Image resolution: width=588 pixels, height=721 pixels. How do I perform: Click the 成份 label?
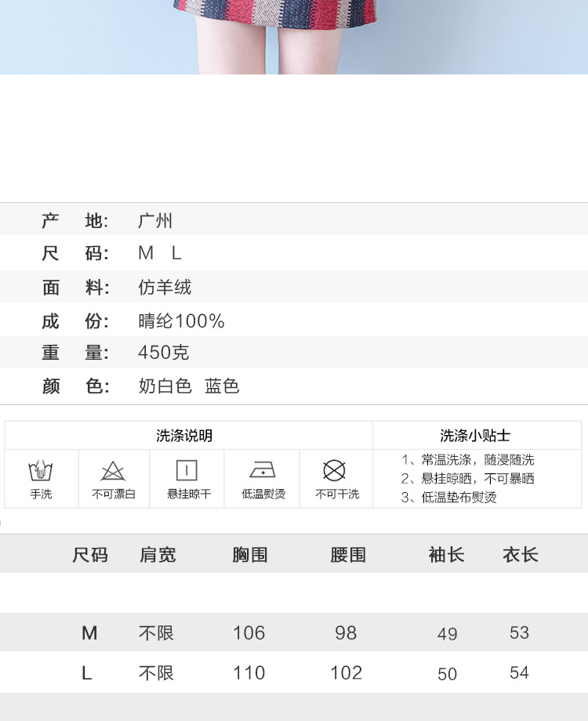[75, 321]
